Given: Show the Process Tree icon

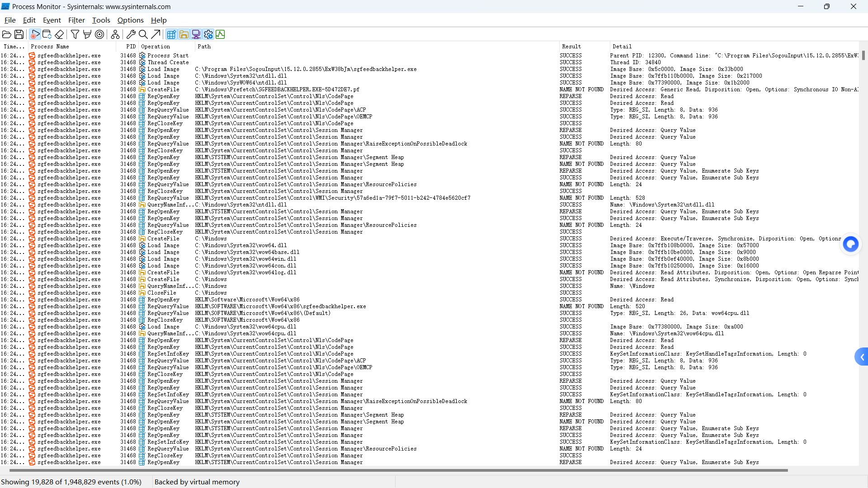Looking at the screenshot, I should (115, 34).
